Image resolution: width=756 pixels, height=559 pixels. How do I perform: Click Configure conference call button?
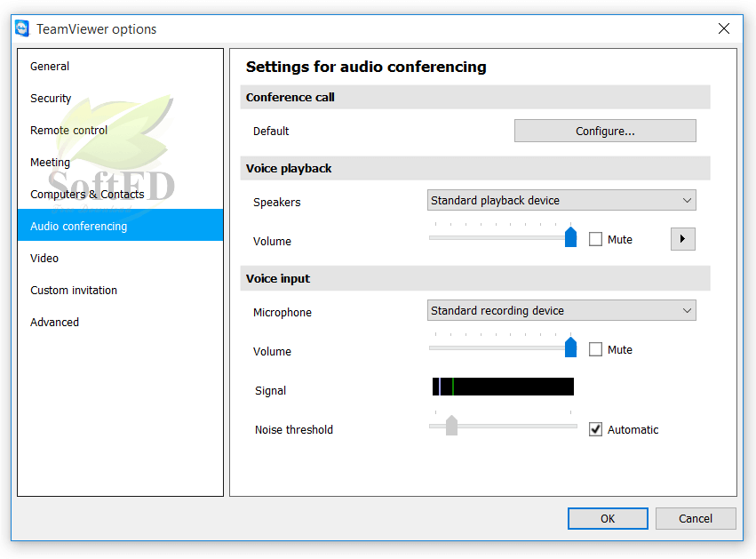point(605,131)
